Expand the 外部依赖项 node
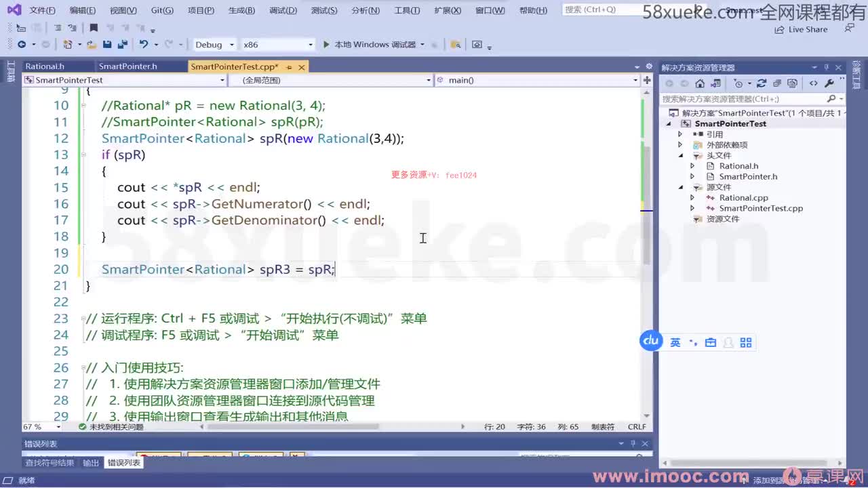The image size is (868, 488). tap(680, 145)
